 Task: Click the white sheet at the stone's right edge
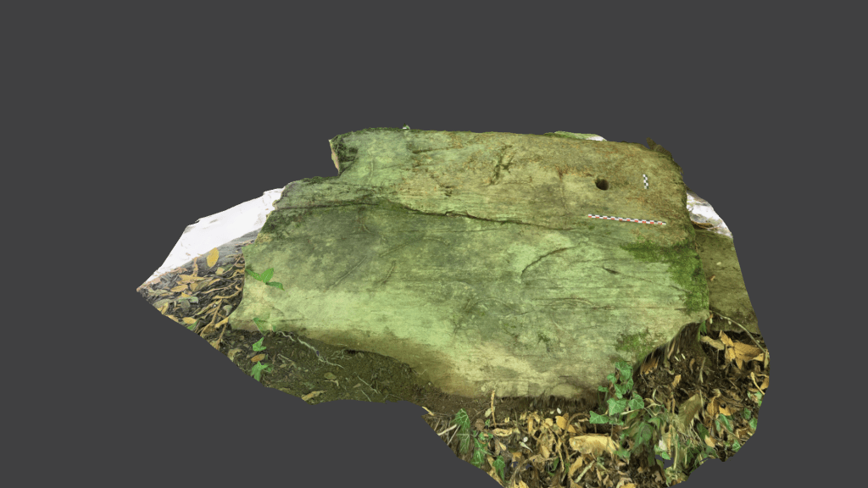[x=706, y=213]
